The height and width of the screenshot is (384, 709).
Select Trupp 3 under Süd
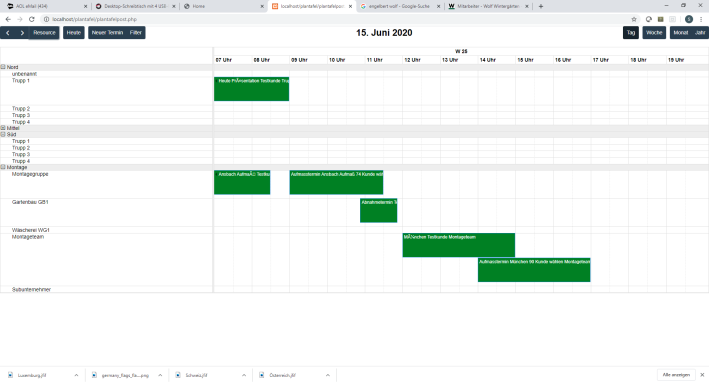[21, 154]
